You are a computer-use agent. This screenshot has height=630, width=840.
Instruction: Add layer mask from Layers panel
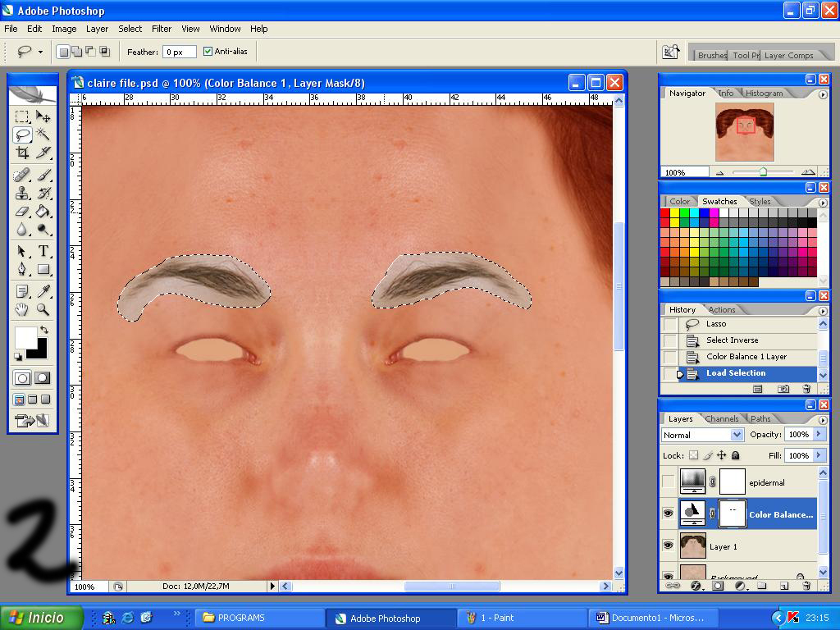(x=717, y=586)
